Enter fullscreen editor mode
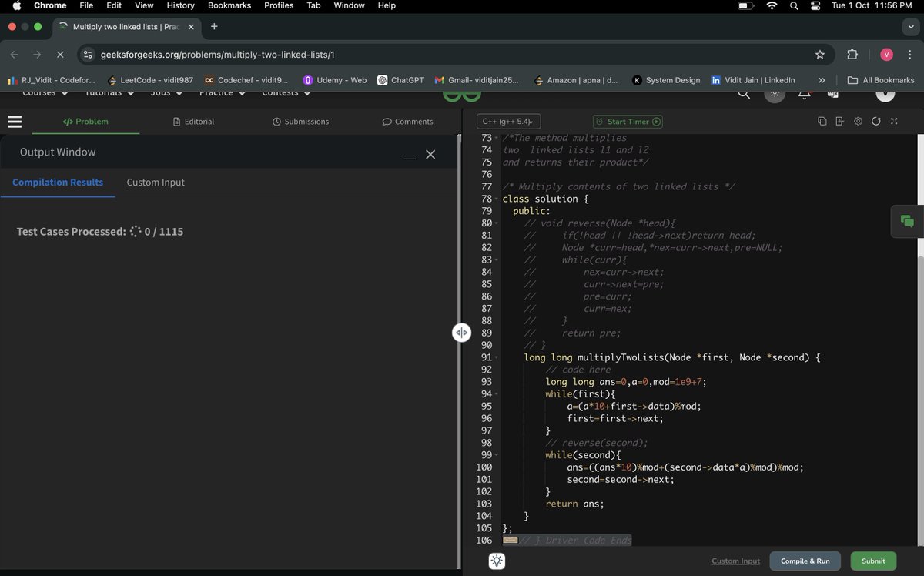 (894, 122)
